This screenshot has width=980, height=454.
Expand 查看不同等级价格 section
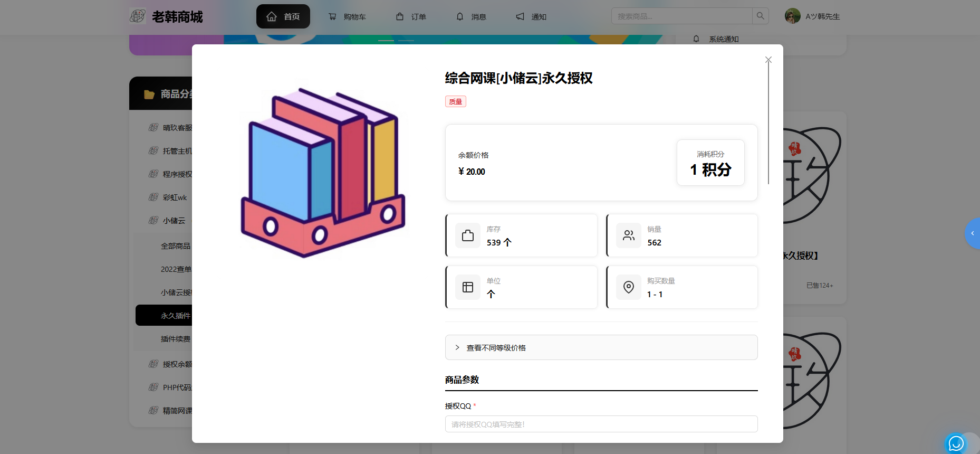pos(601,347)
